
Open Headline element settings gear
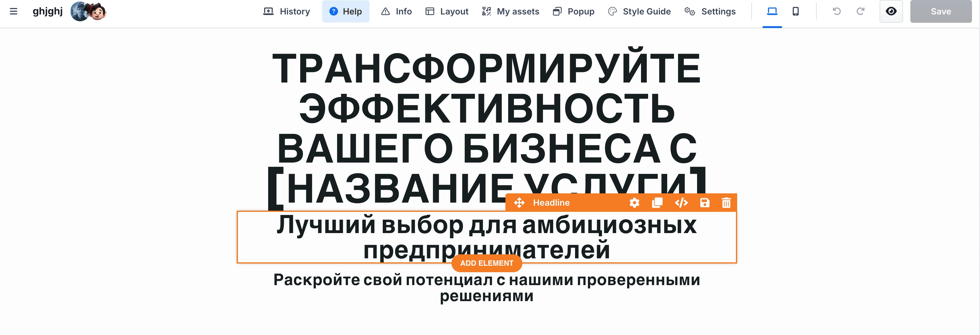[634, 203]
